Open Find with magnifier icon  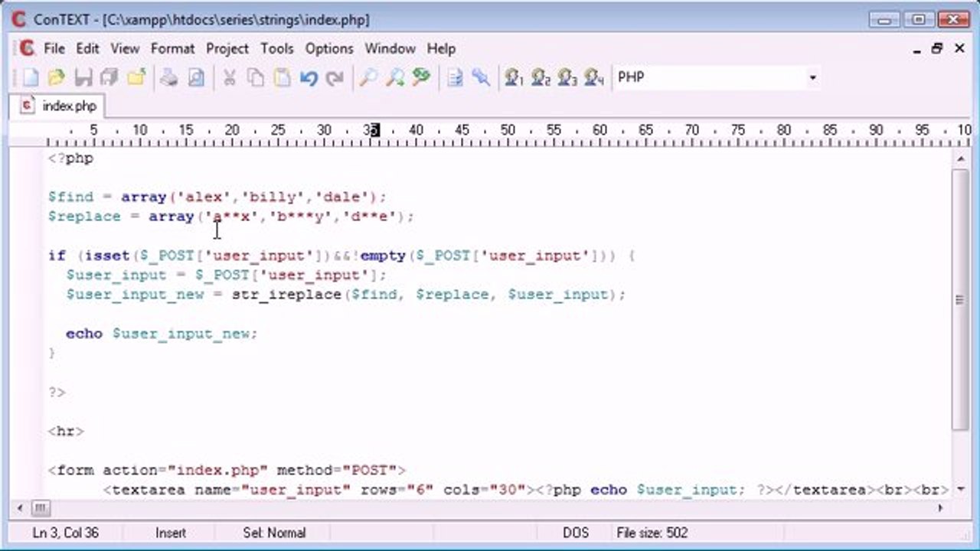(368, 77)
